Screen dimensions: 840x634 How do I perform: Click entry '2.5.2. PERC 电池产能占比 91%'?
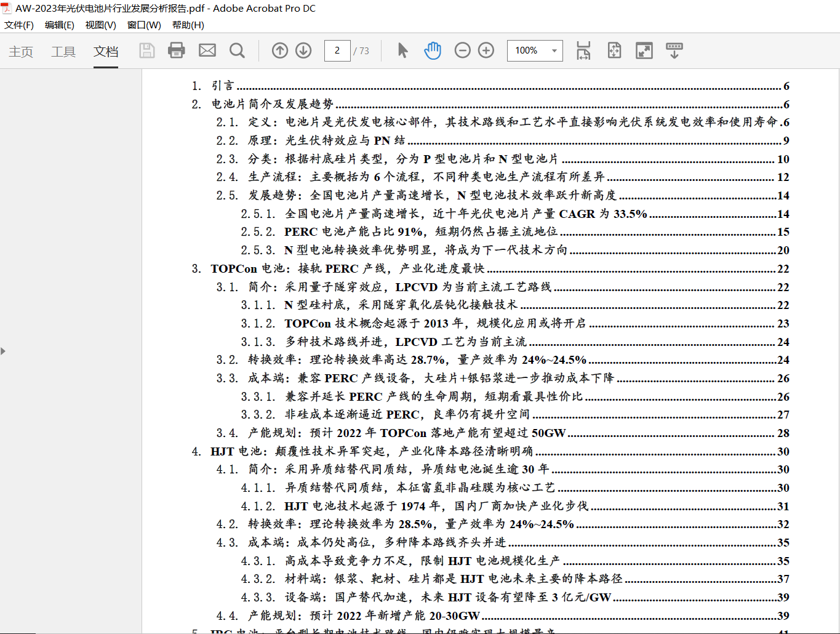click(515, 231)
